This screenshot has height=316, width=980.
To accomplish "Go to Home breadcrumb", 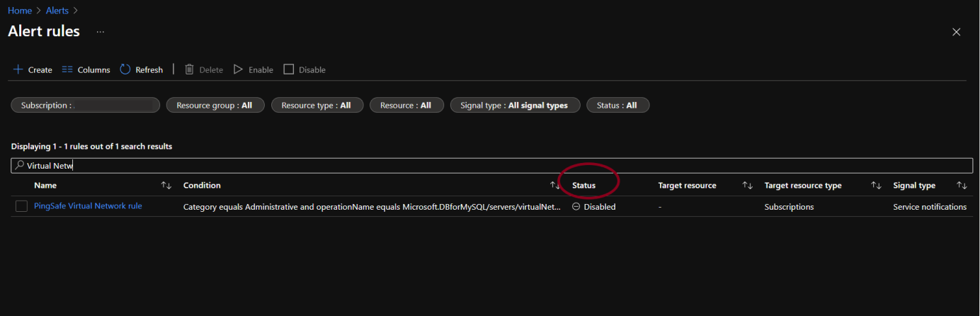I will (x=20, y=11).
